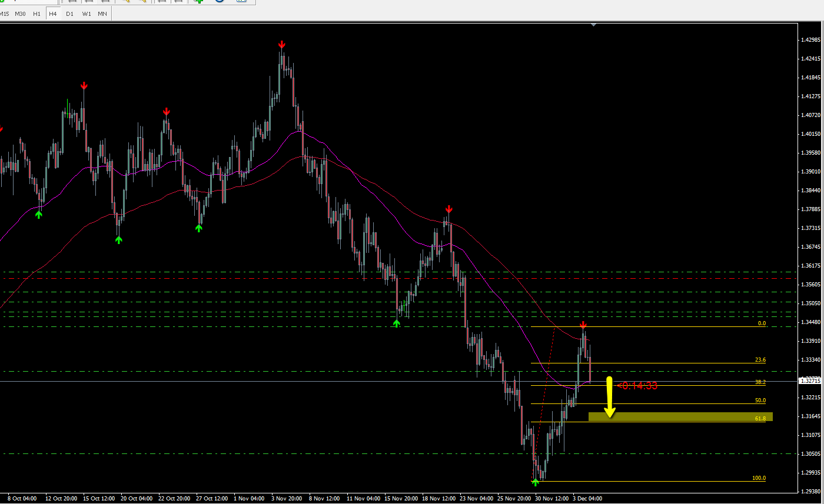Screen dimensions: 824x504
Task: Click the 1 Nov 04:00 time label
Action: 250,499
